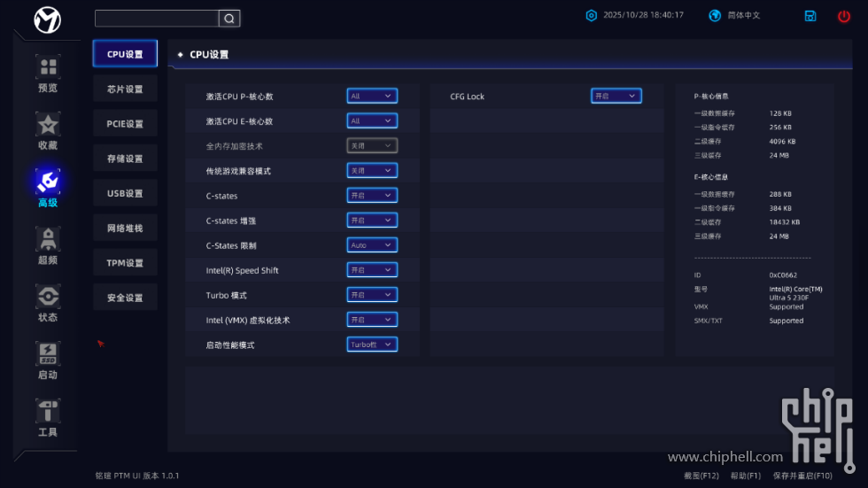This screenshot has height=488, width=868.
Task: Click the search magnifier button
Action: (229, 19)
